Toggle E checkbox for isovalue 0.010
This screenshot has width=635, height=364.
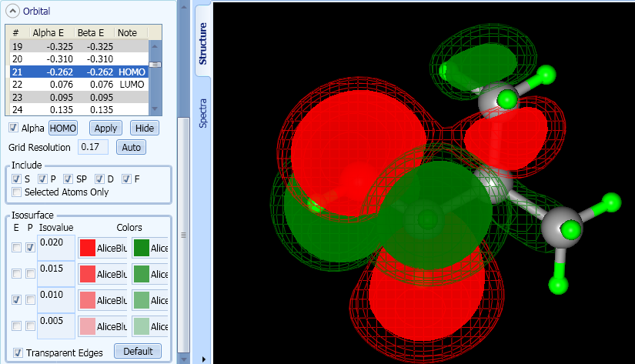pos(17,299)
